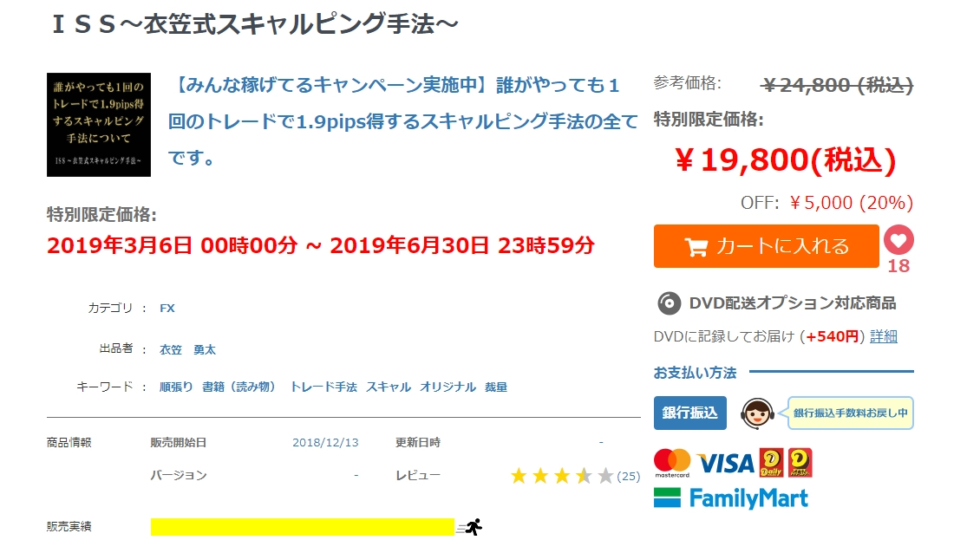Screen dimensions: 980x553
Task: Open seller 衣笠 勇太 profile link
Action: (187, 349)
